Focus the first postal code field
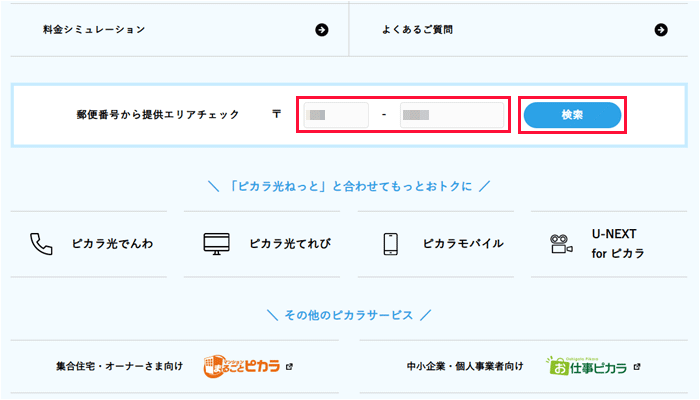 coord(336,115)
